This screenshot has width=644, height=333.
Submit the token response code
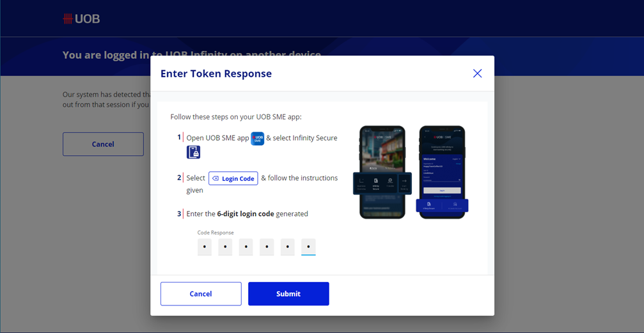point(288,293)
